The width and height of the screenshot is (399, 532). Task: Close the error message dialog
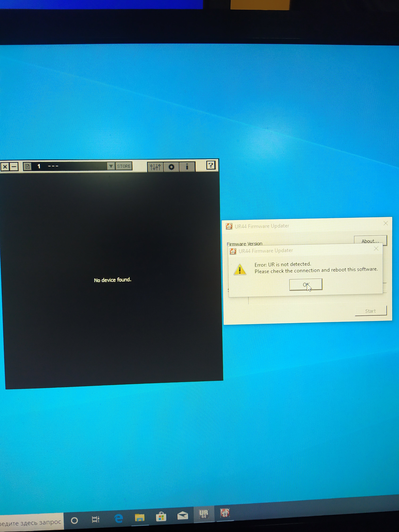pyautogui.click(x=376, y=249)
